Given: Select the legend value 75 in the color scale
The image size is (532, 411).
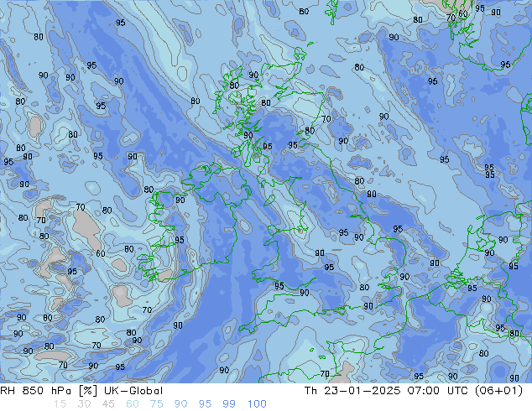Looking at the screenshot, I should coord(156,404).
